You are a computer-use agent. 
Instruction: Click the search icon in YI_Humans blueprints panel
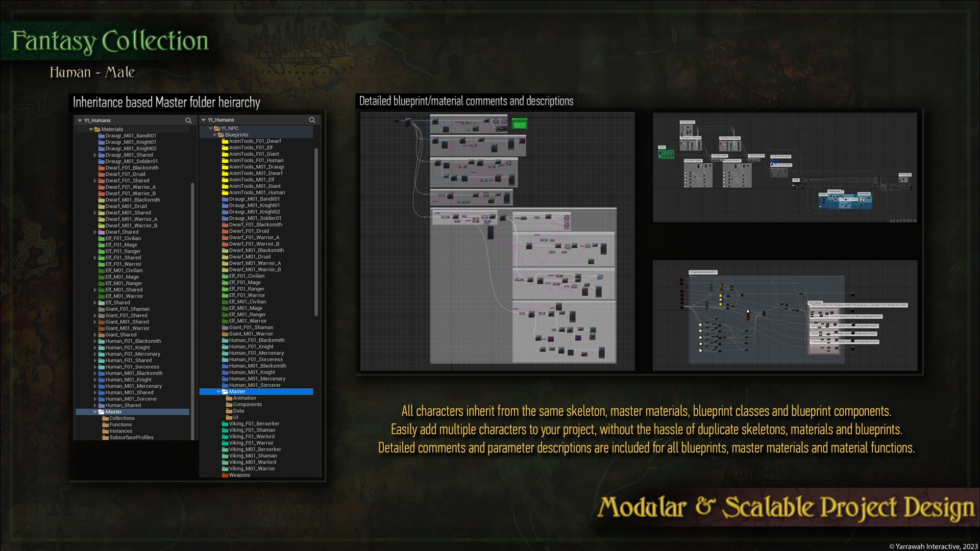pos(312,120)
